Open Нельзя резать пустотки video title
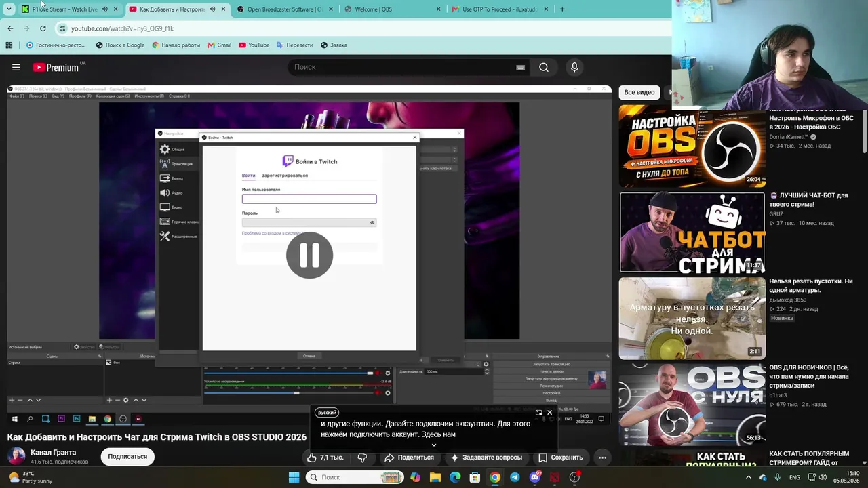Image resolution: width=868 pixels, height=488 pixels. [x=811, y=285]
